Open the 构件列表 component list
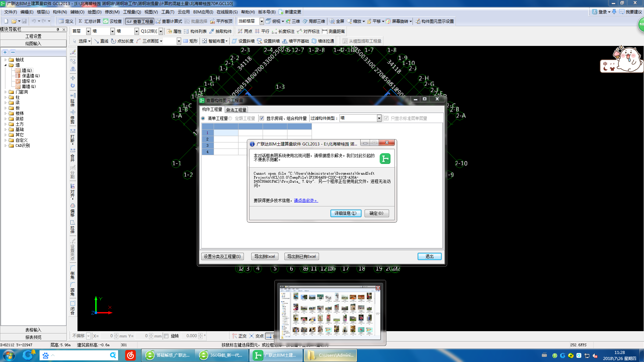 (x=195, y=31)
